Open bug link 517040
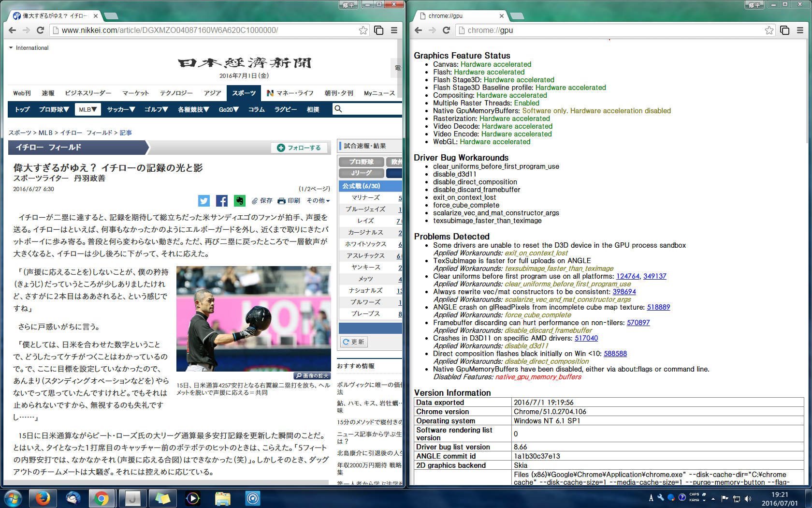Image resolution: width=812 pixels, height=508 pixels. tap(586, 338)
